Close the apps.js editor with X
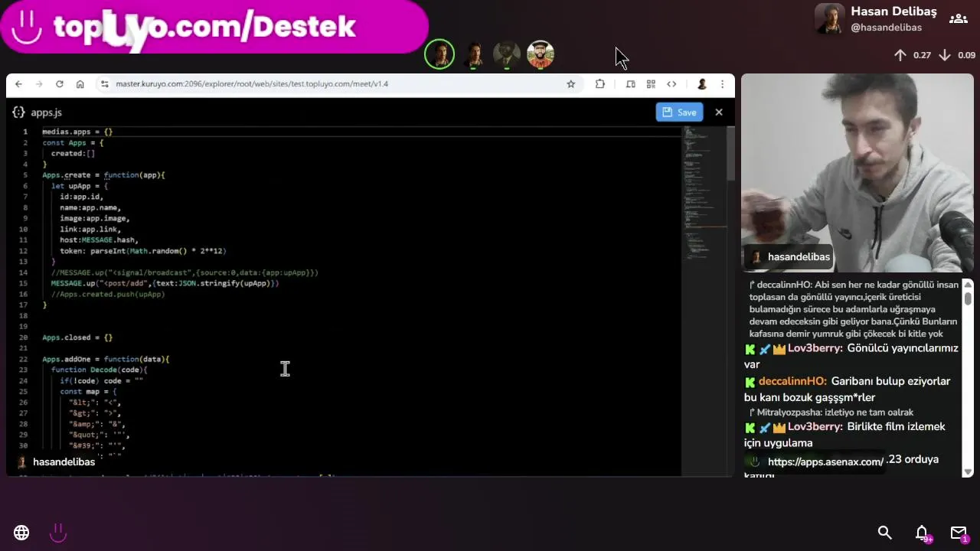Viewport: 980px width, 551px height. point(718,112)
